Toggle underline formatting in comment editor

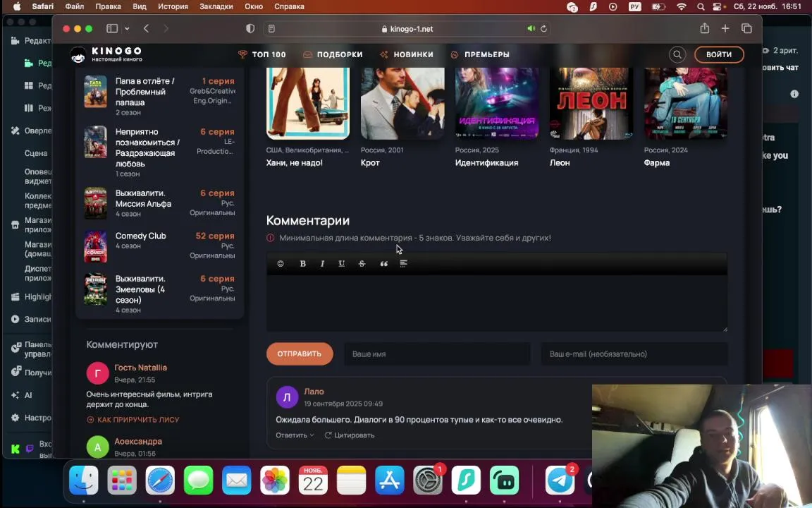[342, 263]
